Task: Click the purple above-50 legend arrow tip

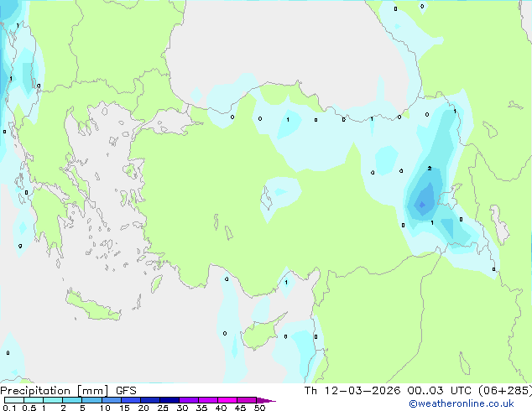Action: pyautogui.click(x=266, y=400)
